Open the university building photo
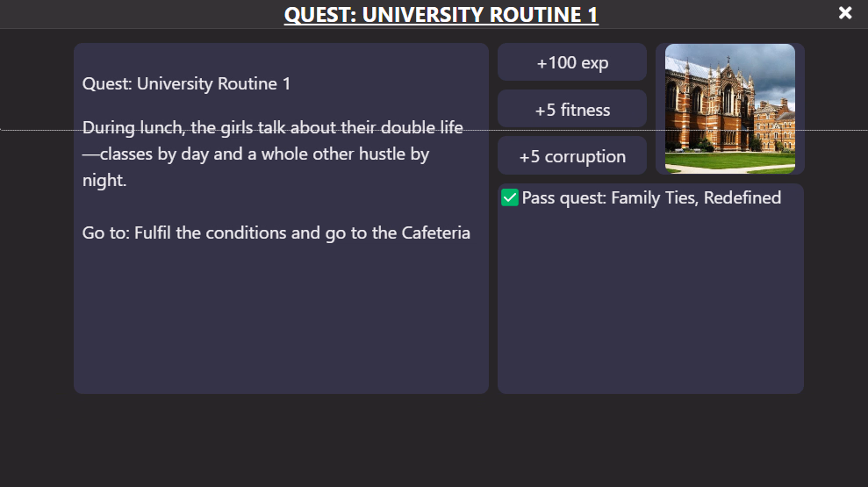 729,109
